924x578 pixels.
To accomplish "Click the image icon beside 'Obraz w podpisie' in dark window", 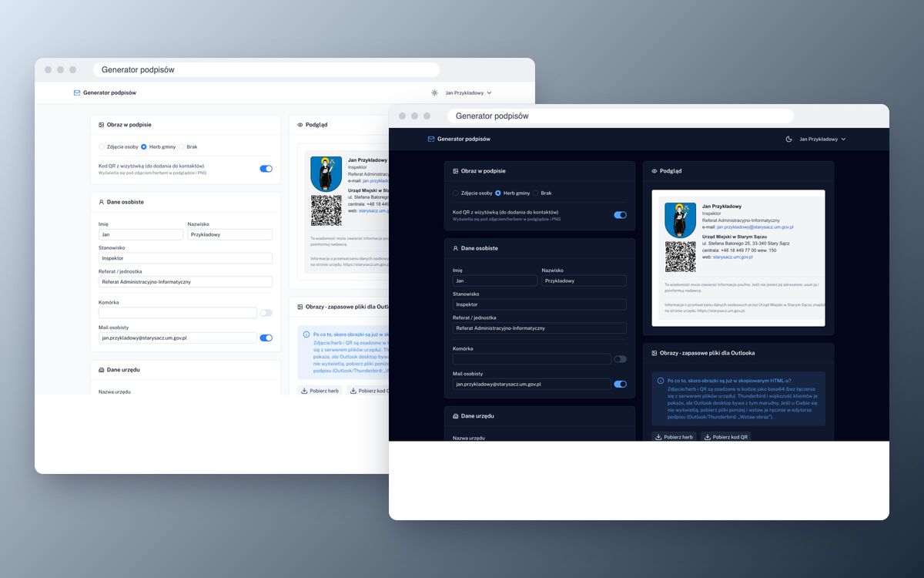I will 455,171.
